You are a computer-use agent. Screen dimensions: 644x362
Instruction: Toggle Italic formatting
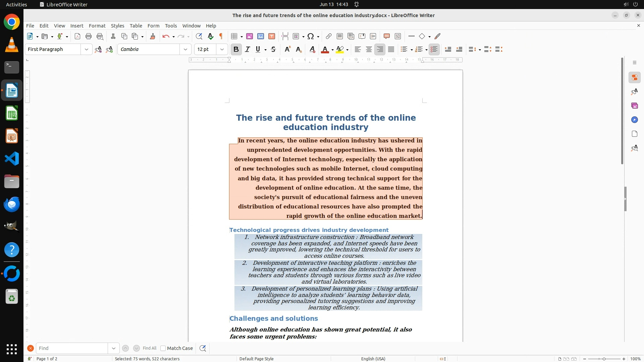tap(248, 49)
